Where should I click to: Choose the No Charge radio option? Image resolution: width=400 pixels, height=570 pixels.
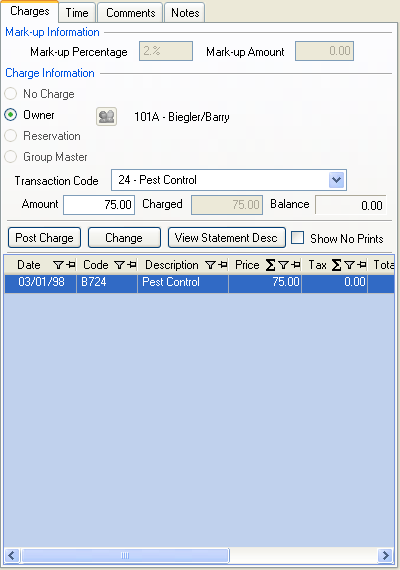pos(11,94)
